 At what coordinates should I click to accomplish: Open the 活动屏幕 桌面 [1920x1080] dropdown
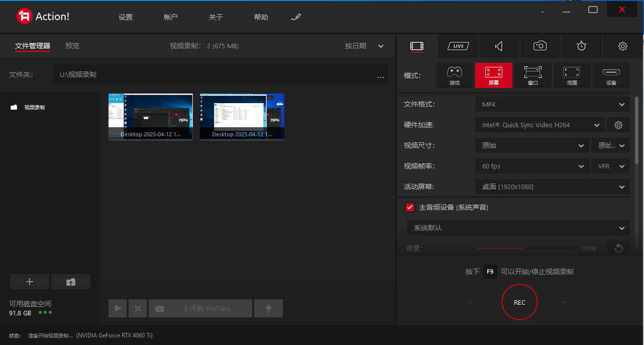552,187
